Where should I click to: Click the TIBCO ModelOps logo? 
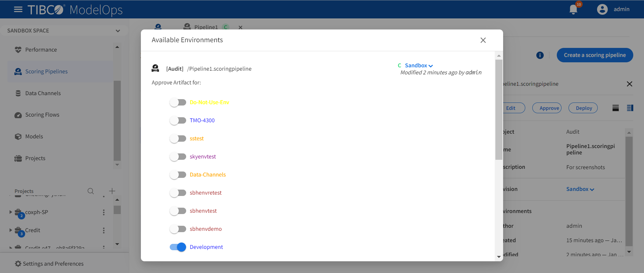tap(75, 9)
